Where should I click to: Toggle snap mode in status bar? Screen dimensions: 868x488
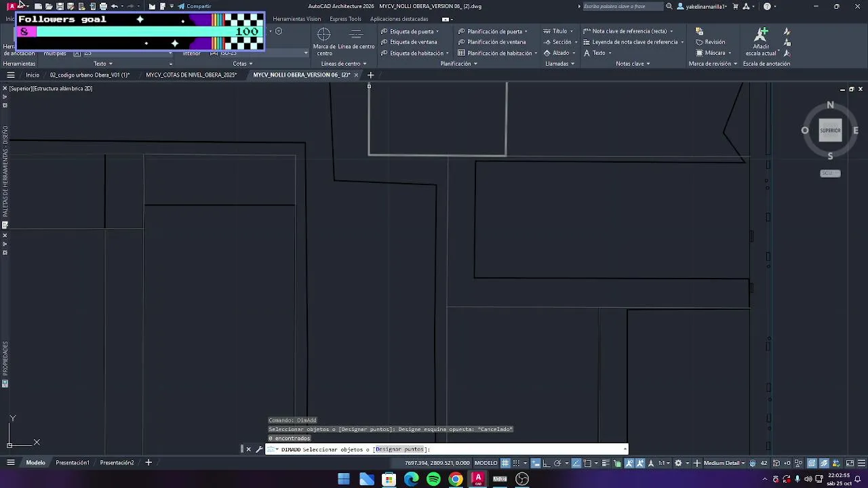[x=517, y=463]
